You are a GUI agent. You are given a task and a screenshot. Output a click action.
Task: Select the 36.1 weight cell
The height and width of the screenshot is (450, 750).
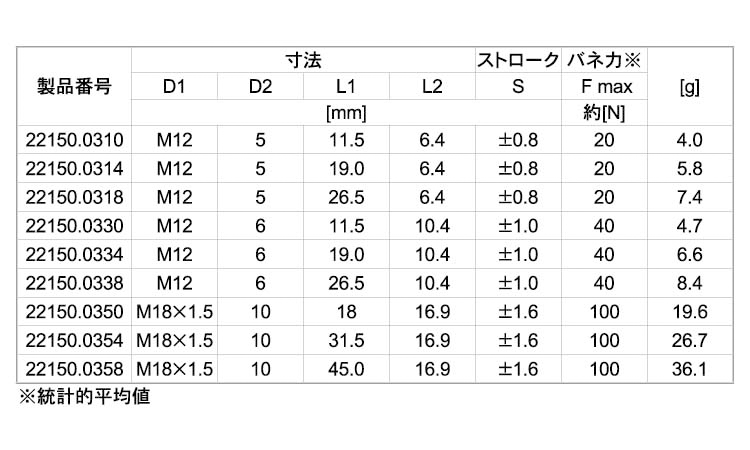click(689, 371)
